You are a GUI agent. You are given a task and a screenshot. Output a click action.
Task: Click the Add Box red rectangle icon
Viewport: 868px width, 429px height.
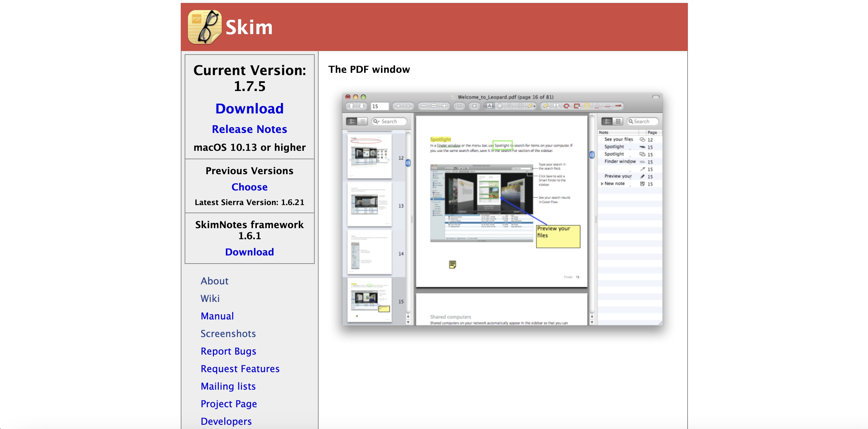pyautogui.click(x=577, y=106)
